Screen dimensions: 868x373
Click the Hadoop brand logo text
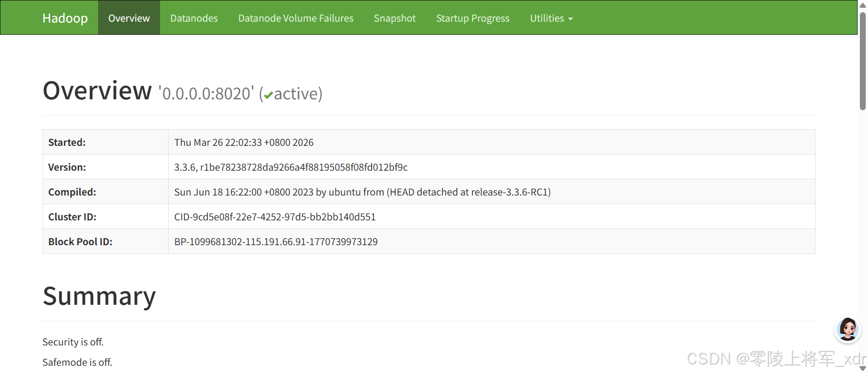click(65, 18)
